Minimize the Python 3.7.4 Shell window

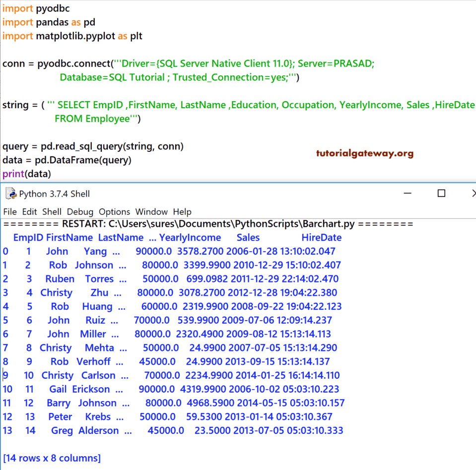(x=408, y=193)
